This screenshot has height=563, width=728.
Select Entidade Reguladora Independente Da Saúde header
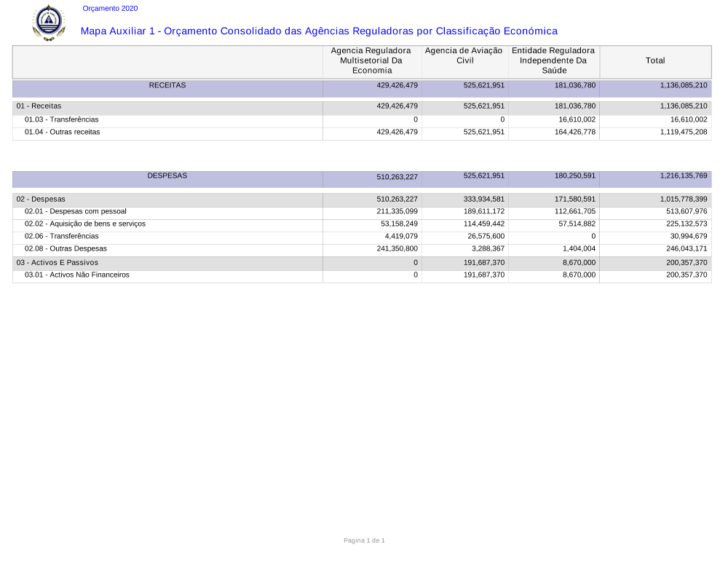[x=553, y=60]
